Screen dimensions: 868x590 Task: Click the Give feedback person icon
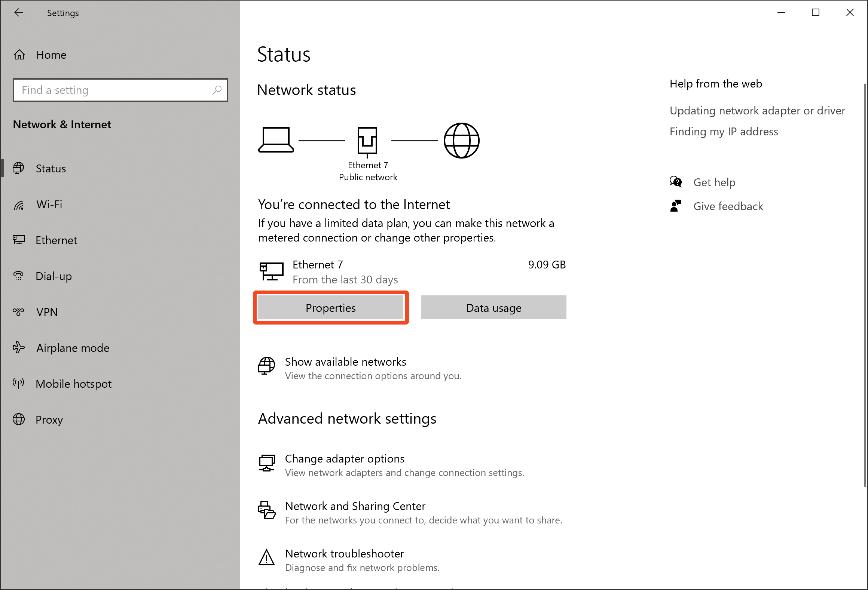coord(676,206)
